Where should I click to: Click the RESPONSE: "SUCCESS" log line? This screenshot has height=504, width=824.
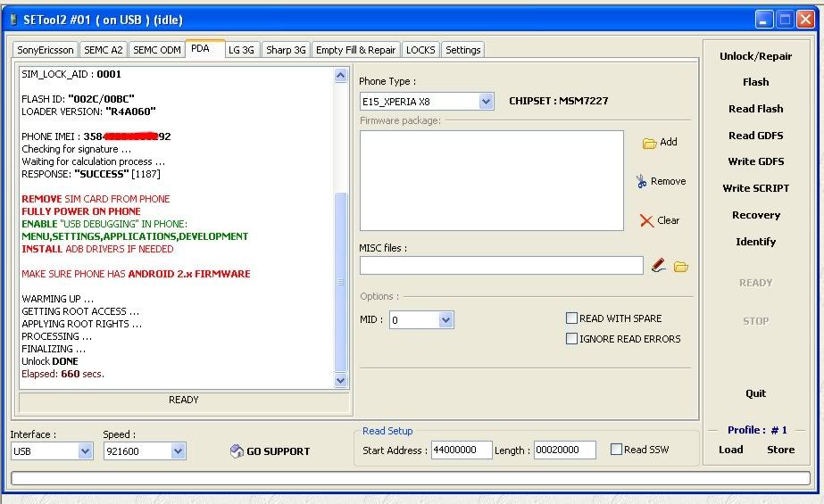click(x=91, y=174)
